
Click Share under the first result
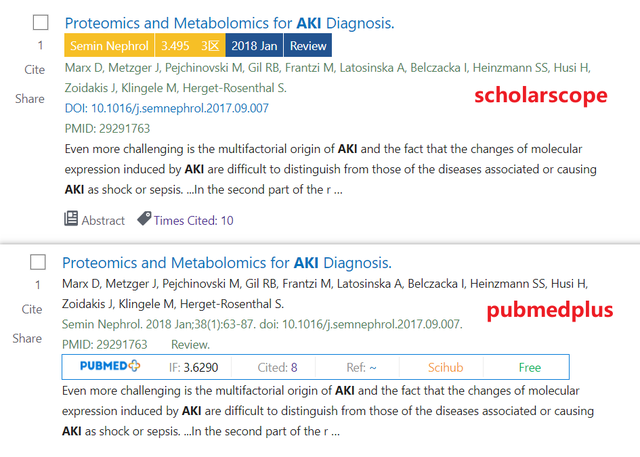pyautogui.click(x=30, y=99)
